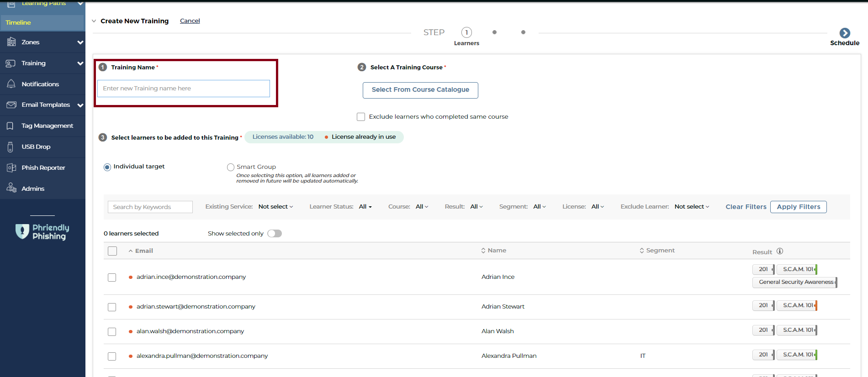Check the adrian.stewart learner checkbox
Screen dimensions: 868x377
coord(112,307)
